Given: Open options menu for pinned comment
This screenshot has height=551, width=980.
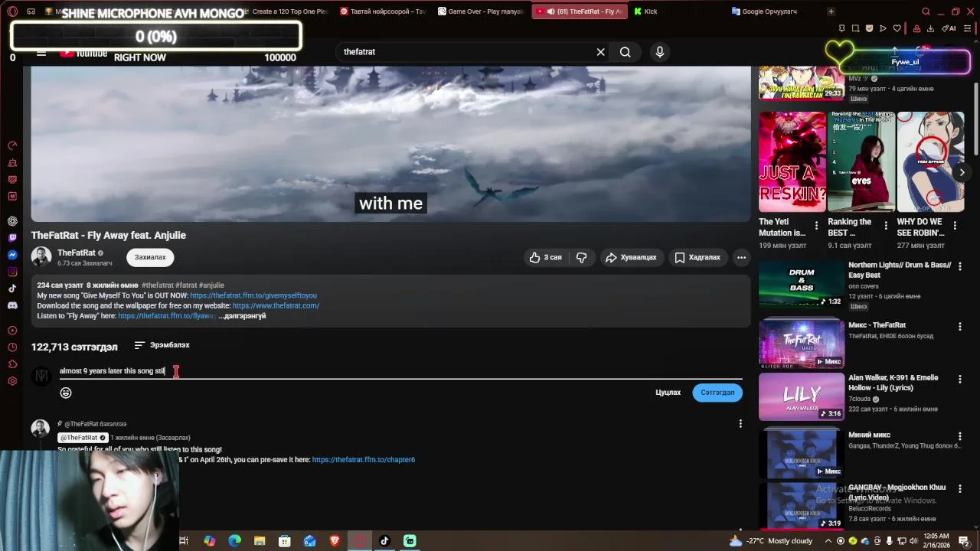Looking at the screenshot, I should pyautogui.click(x=740, y=424).
